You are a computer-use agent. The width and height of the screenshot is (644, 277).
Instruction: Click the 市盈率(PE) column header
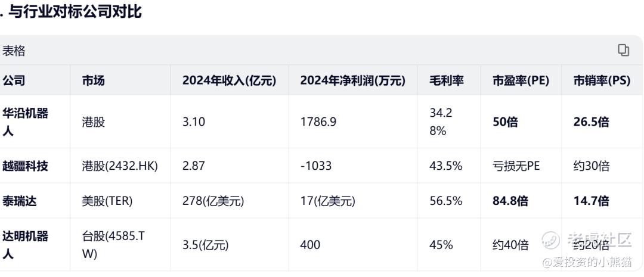point(521,81)
